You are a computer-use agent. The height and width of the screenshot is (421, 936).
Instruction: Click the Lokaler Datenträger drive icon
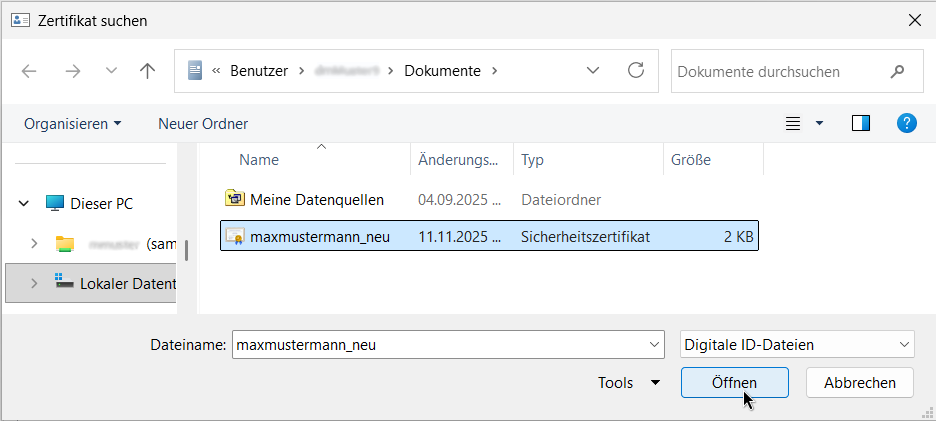(x=64, y=281)
